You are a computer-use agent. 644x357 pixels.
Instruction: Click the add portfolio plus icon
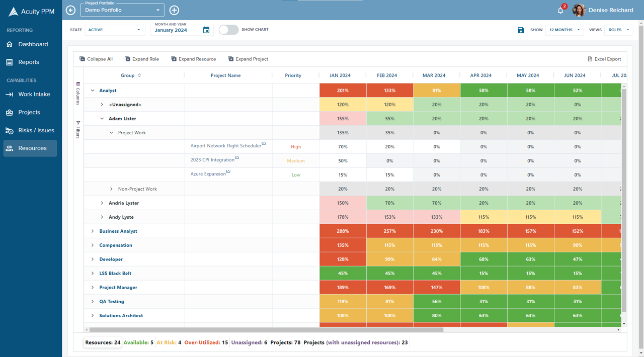pyautogui.click(x=174, y=10)
